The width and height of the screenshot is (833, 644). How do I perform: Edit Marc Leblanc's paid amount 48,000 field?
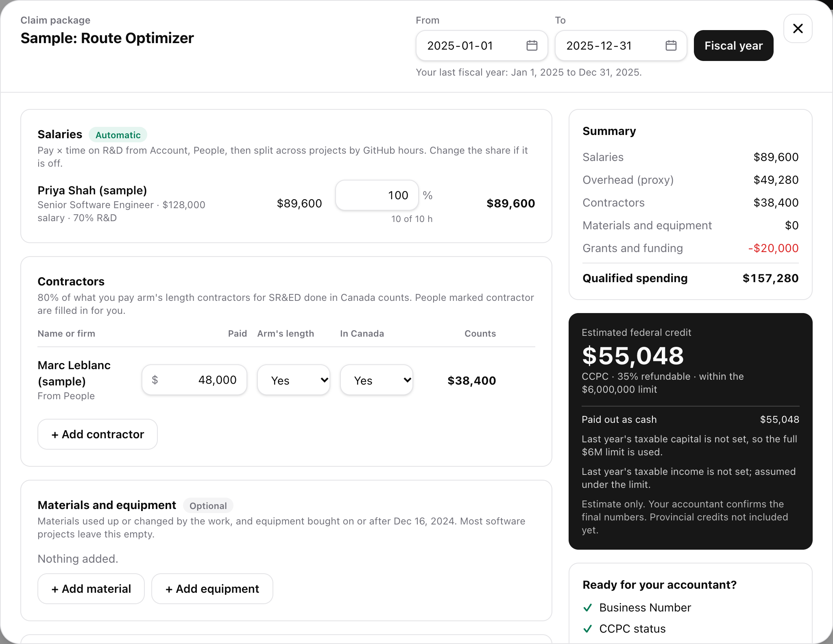tap(194, 380)
